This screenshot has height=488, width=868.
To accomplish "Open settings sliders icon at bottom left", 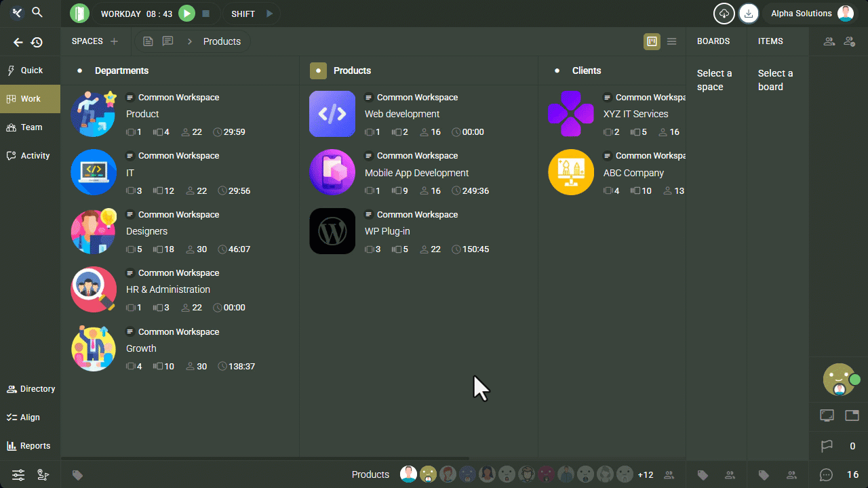I will pyautogui.click(x=18, y=475).
